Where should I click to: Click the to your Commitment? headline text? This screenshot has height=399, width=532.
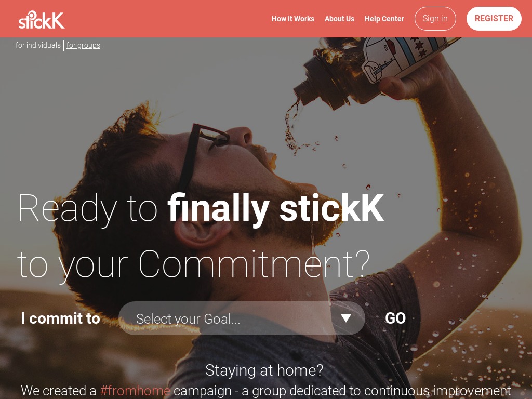point(193,265)
